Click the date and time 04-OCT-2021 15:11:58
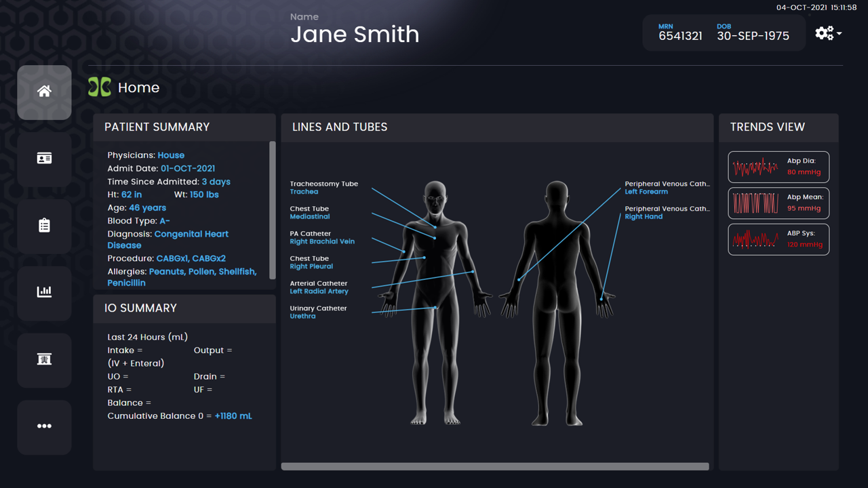 [x=816, y=7]
